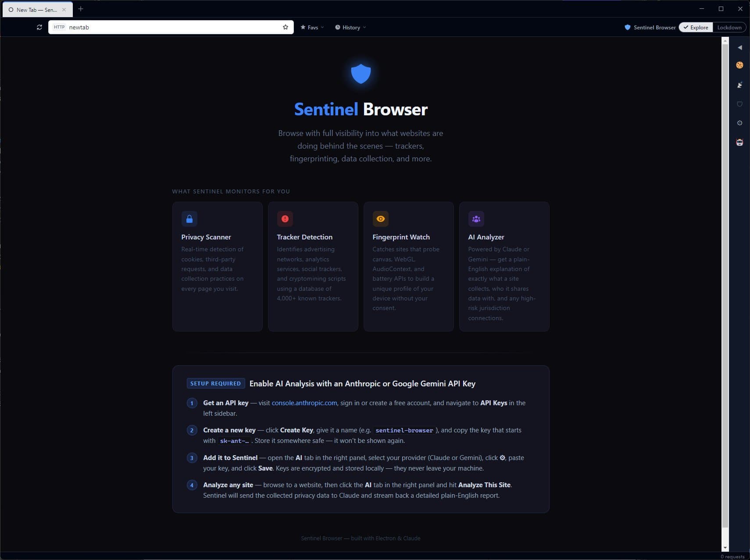Select the New Tab — Sentinel tab

[37, 10]
